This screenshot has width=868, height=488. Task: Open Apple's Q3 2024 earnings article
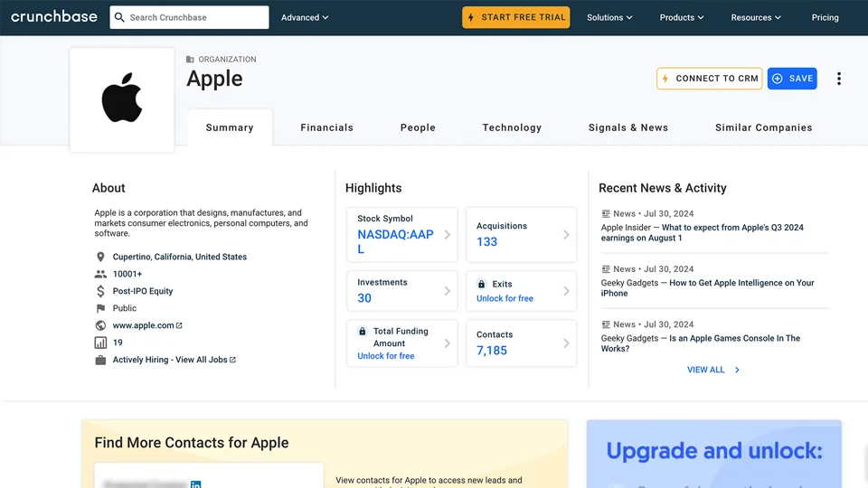[x=703, y=232]
